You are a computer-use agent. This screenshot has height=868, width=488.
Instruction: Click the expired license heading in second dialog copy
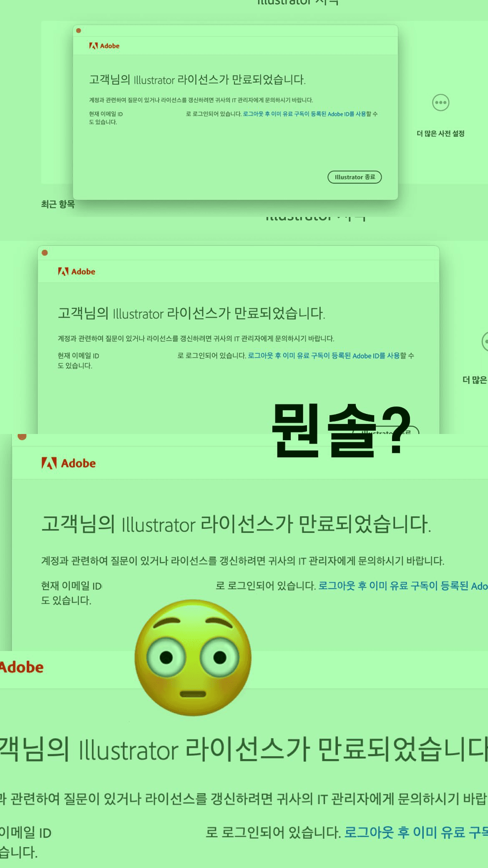pyautogui.click(x=191, y=313)
